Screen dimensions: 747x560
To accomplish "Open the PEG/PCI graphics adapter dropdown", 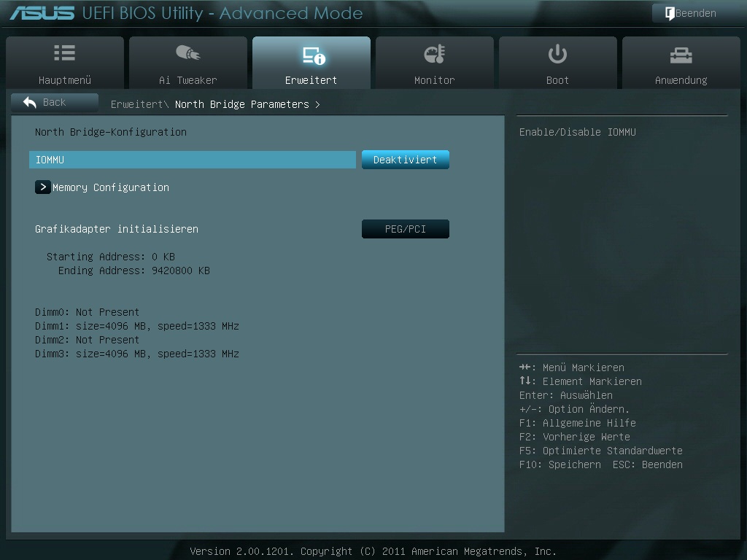I will (x=405, y=229).
